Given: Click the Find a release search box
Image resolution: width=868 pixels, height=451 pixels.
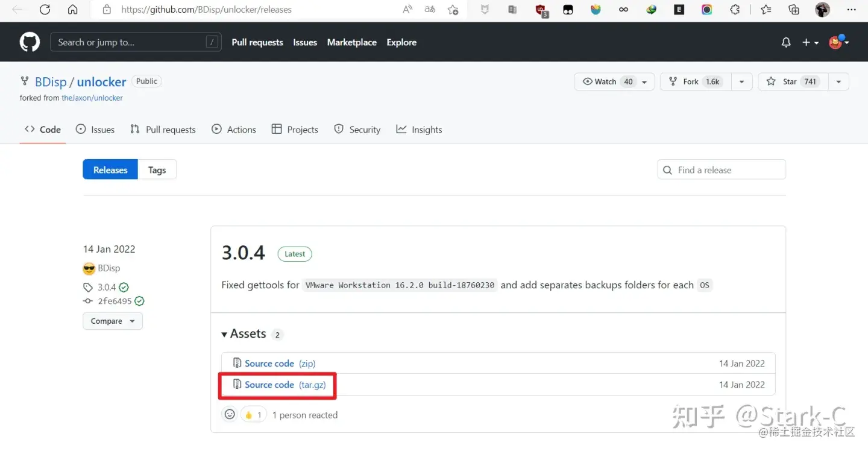Looking at the screenshot, I should pyautogui.click(x=722, y=170).
